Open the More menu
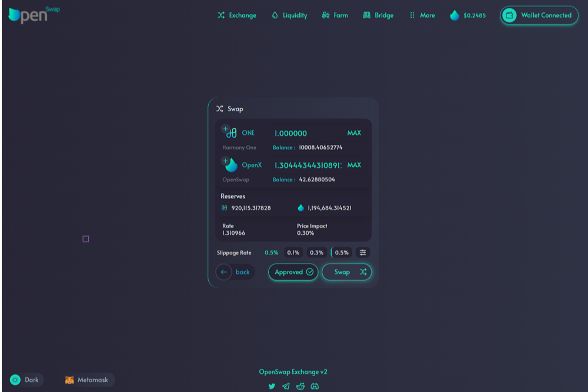588x392 pixels. (422, 15)
